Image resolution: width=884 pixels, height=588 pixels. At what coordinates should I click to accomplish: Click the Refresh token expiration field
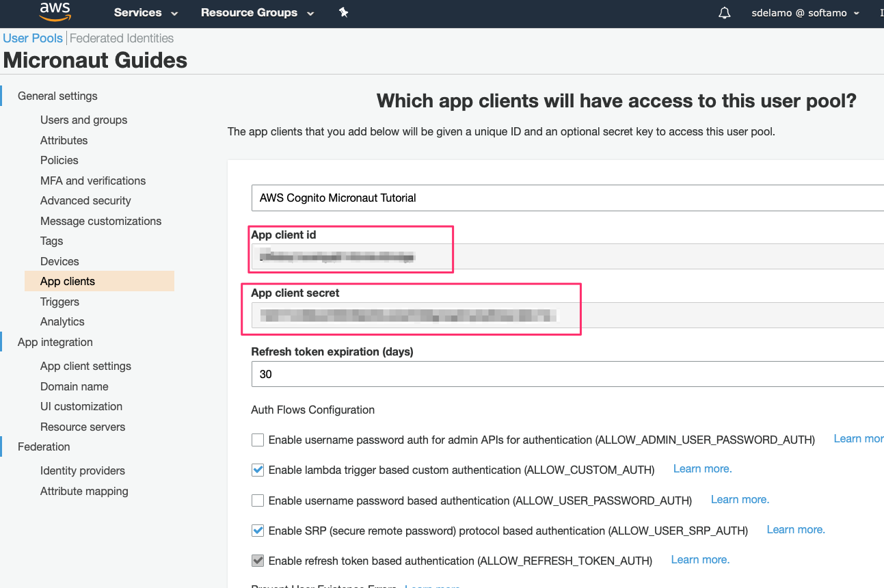(567, 374)
